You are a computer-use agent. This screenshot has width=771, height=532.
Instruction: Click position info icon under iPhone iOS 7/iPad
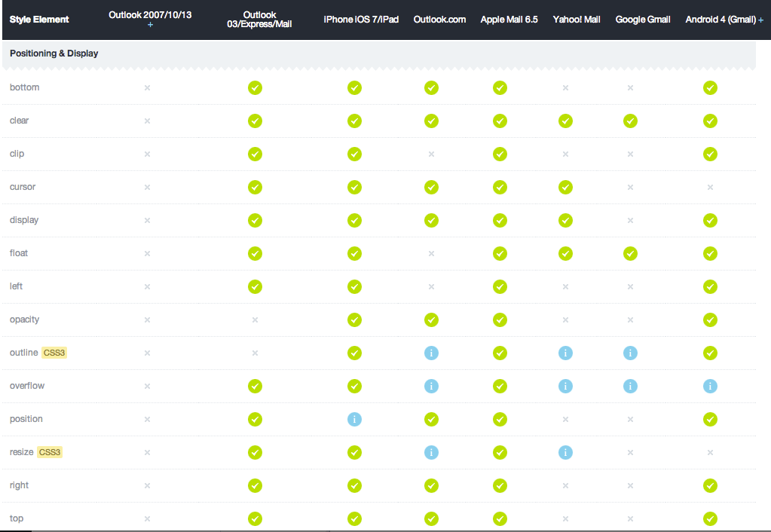(354, 420)
